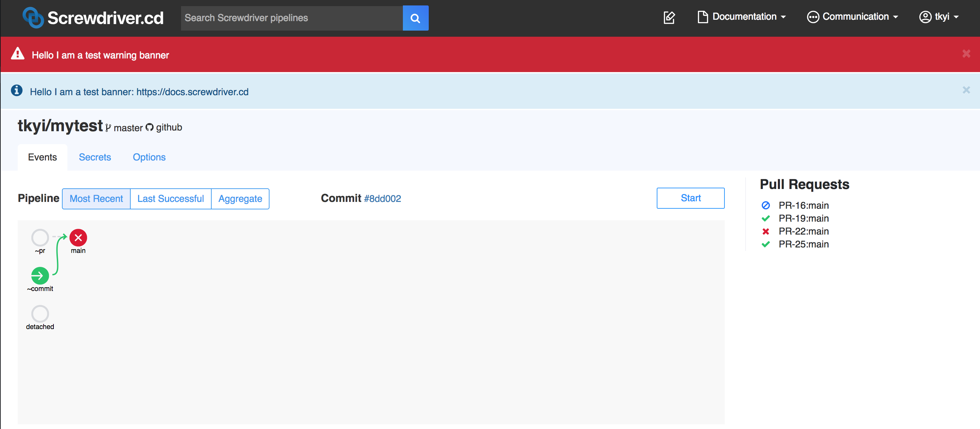
Task: Open the create pipeline pencil icon
Action: click(669, 17)
